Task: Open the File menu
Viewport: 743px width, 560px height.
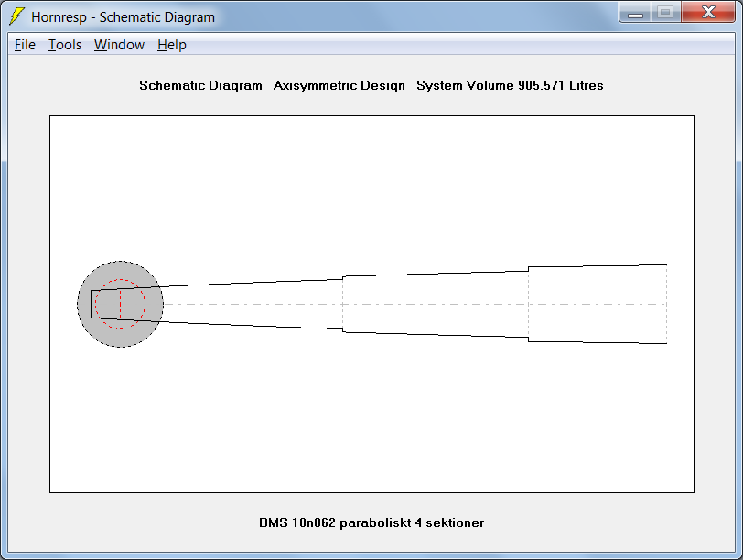Action: click(x=25, y=45)
